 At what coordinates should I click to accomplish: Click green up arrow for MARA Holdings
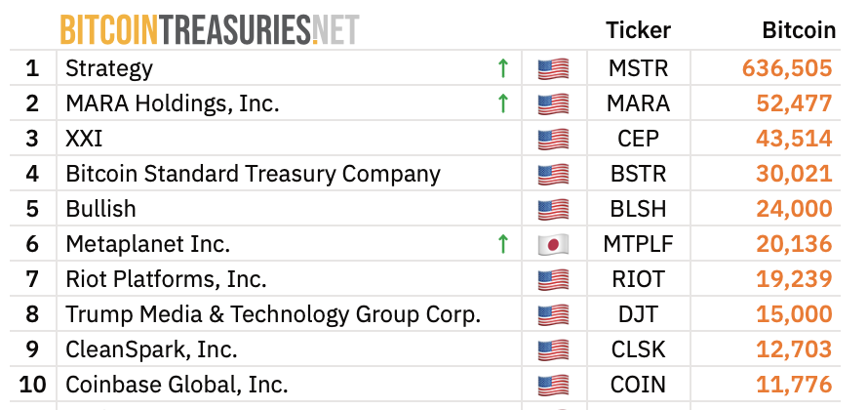(x=503, y=103)
